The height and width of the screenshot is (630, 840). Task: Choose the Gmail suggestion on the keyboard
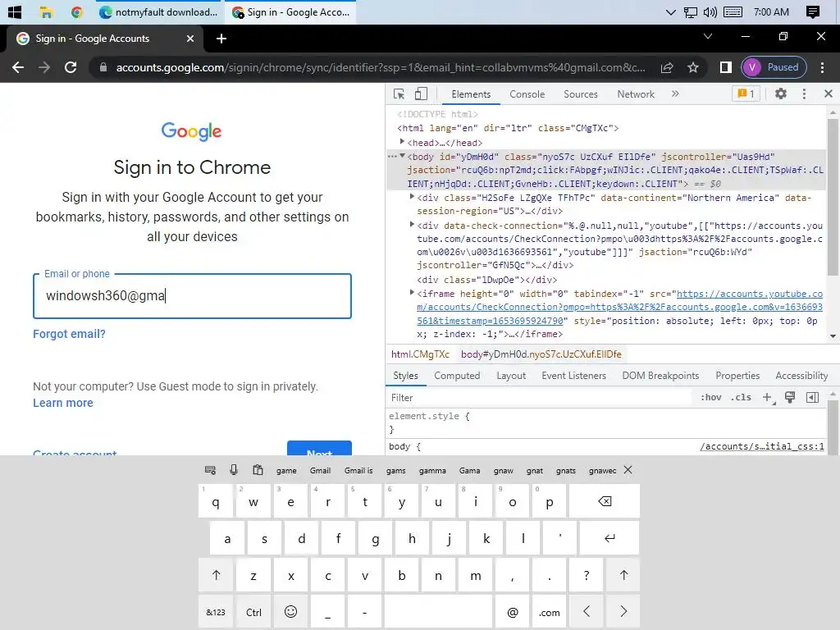[x=320, y=470]
